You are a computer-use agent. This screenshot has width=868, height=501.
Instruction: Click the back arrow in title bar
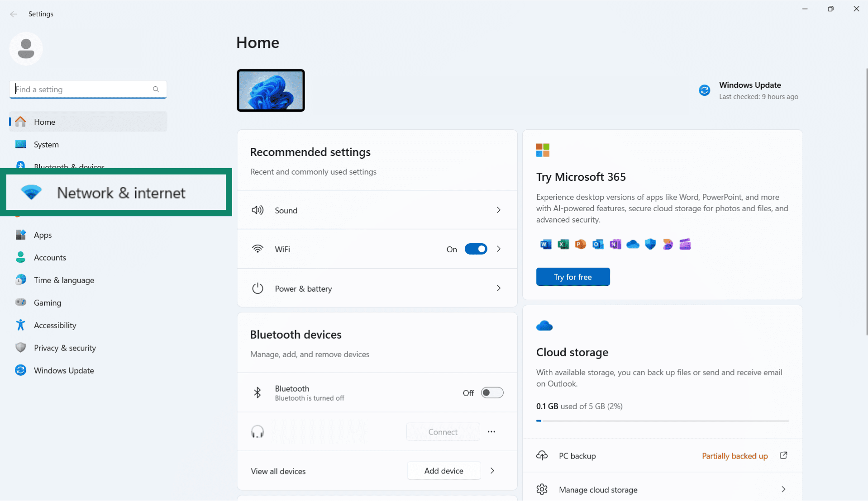[x=14, y=14]
